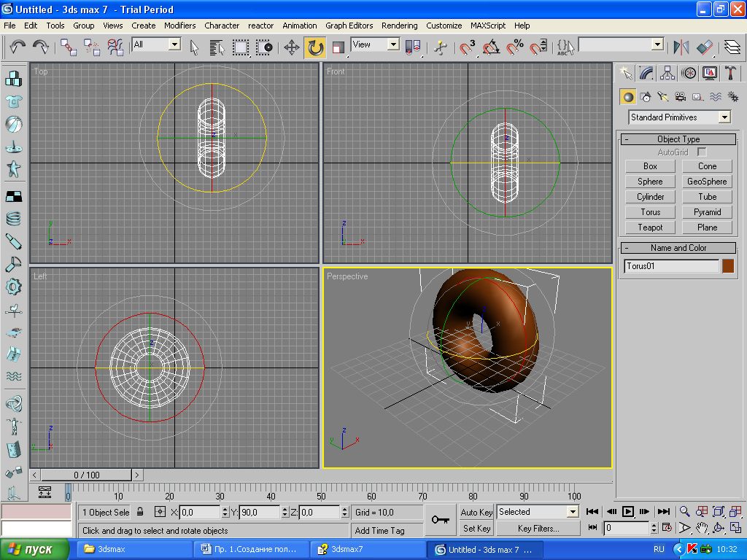Image resolution: width=747 pixels, height=560 pixels.
Task: Toggle the Spinner Snap icon
Action: pyautogui.click(x=538, y=47)
